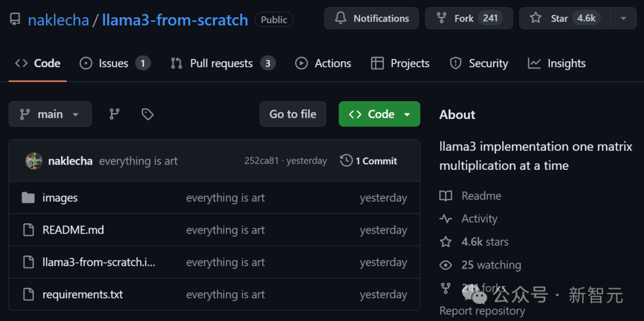Click the Go to file button
Screen dimensions: 644x321
coord(293,114)
